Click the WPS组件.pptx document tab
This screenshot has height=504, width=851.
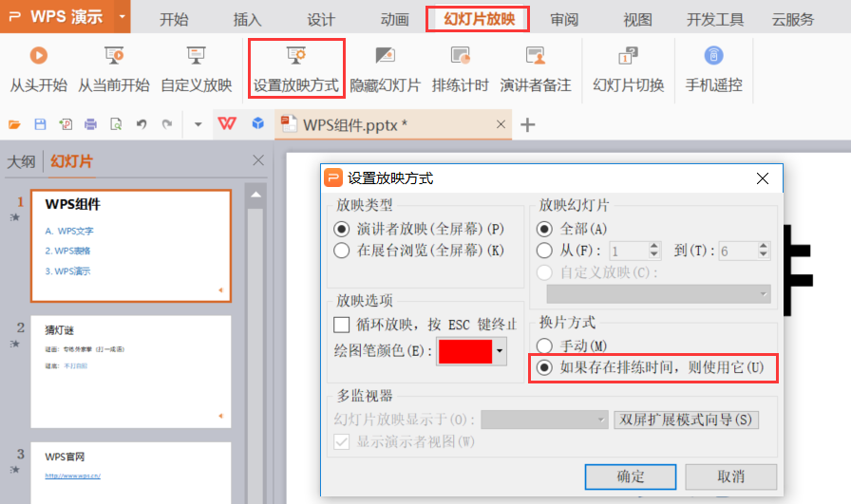393,124
